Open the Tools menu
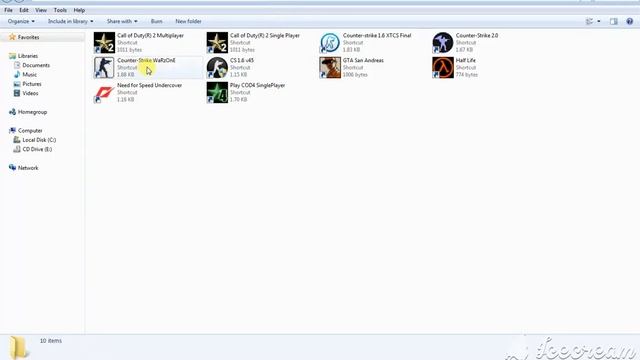 pos(60,10)
